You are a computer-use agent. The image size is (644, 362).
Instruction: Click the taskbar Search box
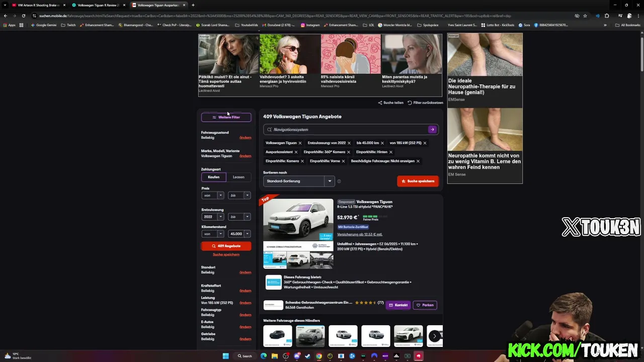coord(245,356)
